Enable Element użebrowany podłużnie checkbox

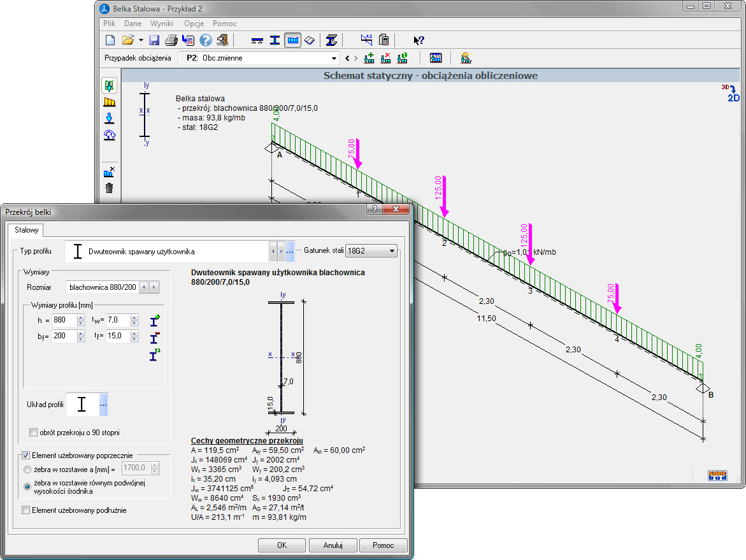click(26, 510)
